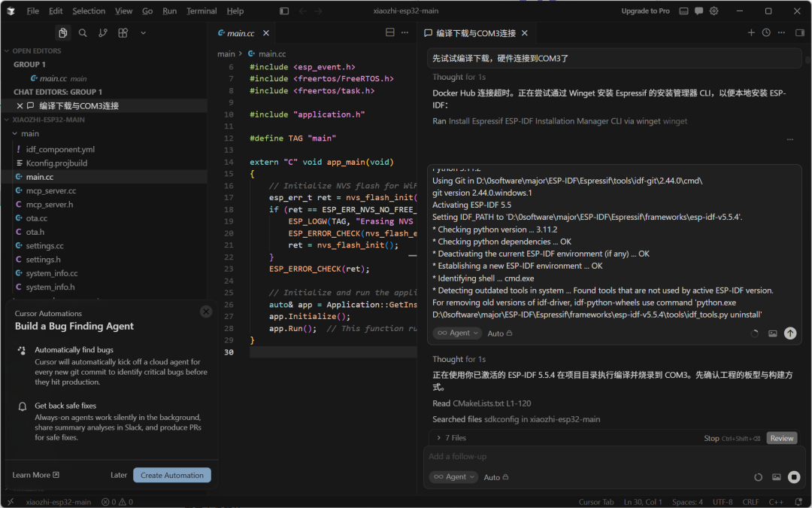812x508 pixels.
Task: Open the Edit menu
Action: [56, 11]
